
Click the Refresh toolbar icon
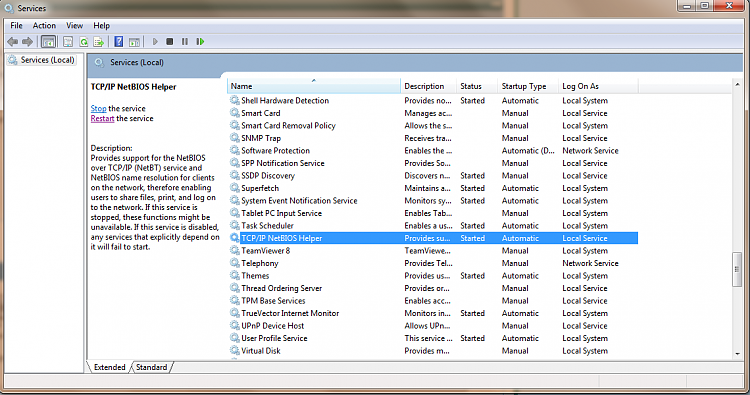[x=84, y=42]
